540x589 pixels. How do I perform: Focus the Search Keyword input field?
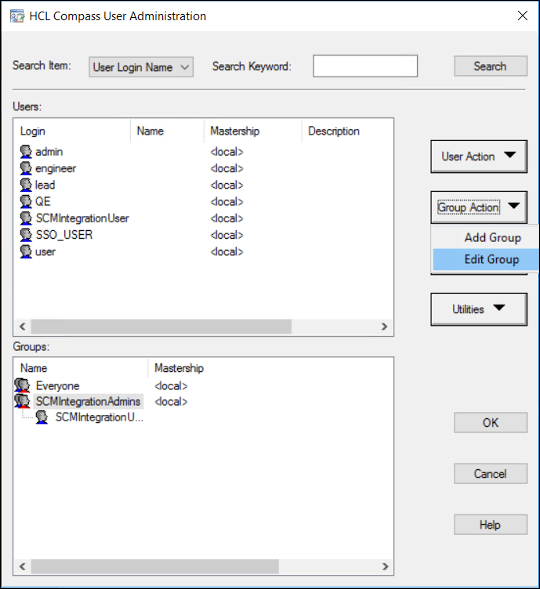(365, 66)
